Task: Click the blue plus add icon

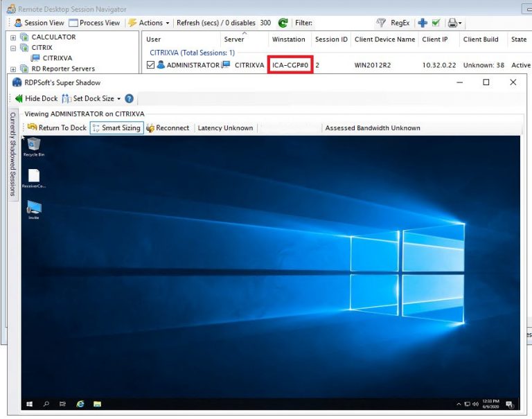Action: coord(423,23)
